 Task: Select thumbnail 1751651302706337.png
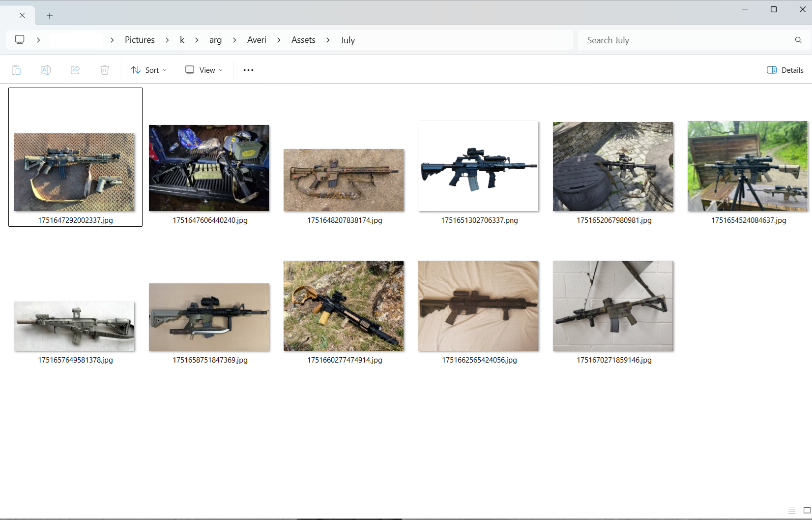(478, 166)
